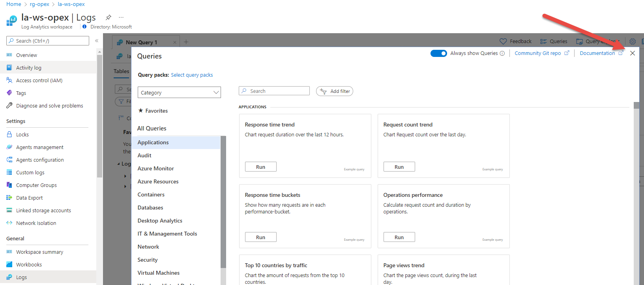Screen dimensions: 644x285
Task: Collapse the left navigation menu
Action: coord(97,41)
